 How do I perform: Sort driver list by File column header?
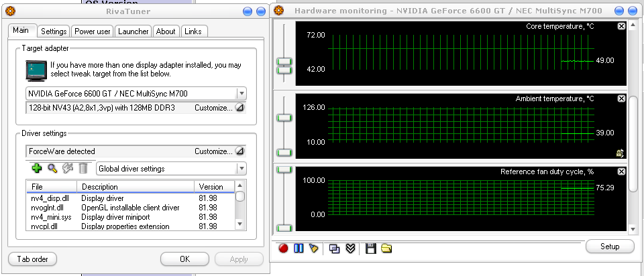point(52,187)
